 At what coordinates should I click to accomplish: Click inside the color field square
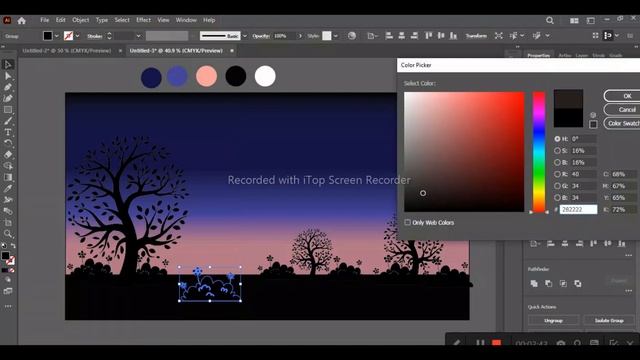[464, 152]
